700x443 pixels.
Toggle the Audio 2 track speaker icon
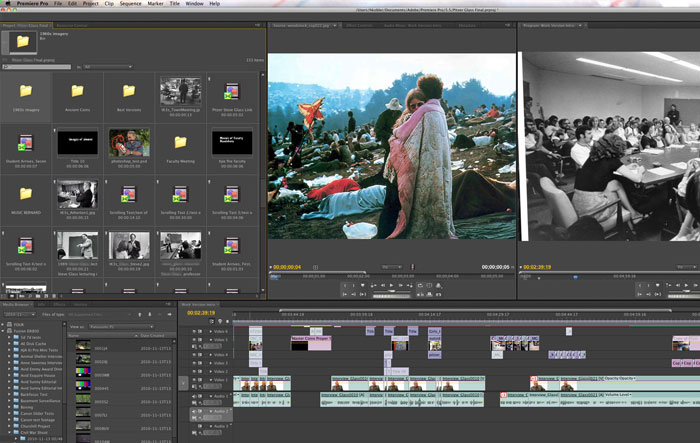(x=194, y=411)
